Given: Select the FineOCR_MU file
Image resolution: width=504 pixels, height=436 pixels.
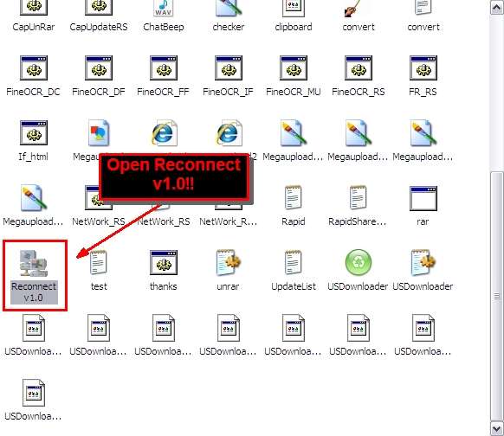Looking at the screenshot, I should point(294,68).
